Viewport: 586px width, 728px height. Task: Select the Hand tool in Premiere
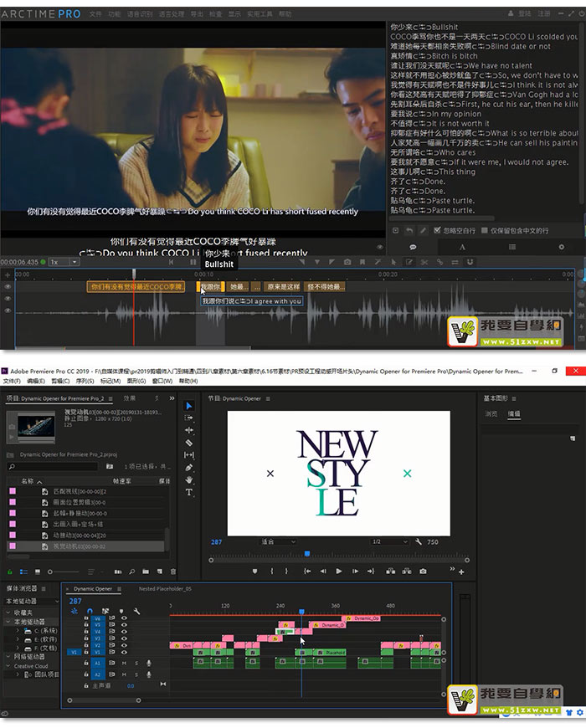point(189,479)
